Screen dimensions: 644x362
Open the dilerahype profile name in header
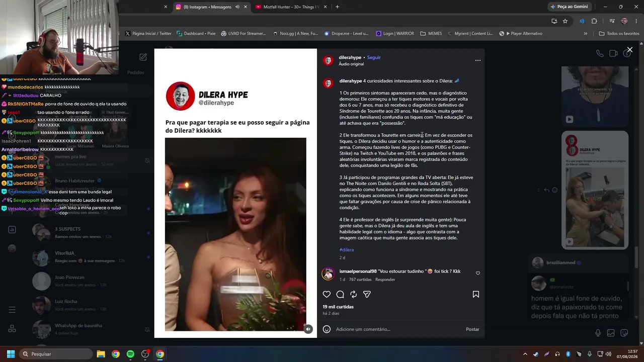(350, 57)
